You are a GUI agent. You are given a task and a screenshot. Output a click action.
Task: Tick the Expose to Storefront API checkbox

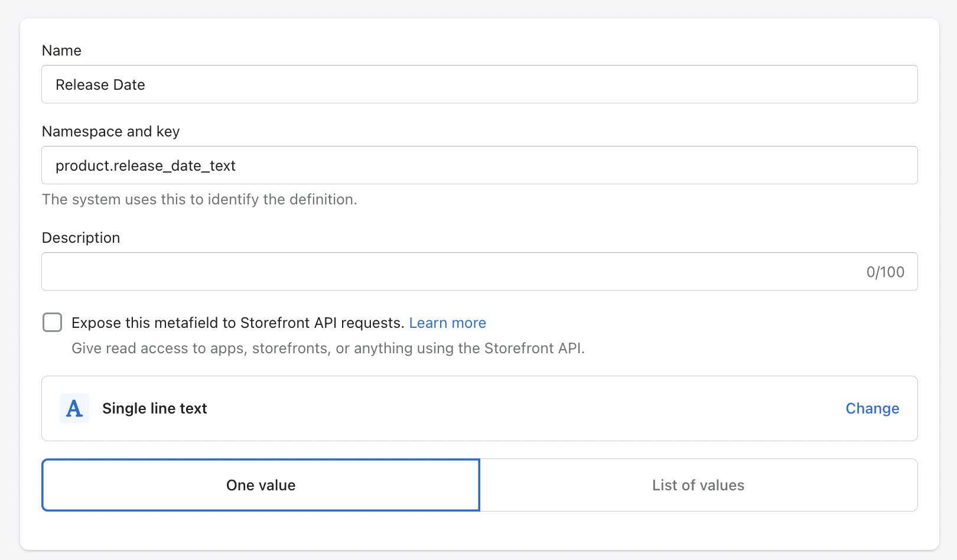53,323
